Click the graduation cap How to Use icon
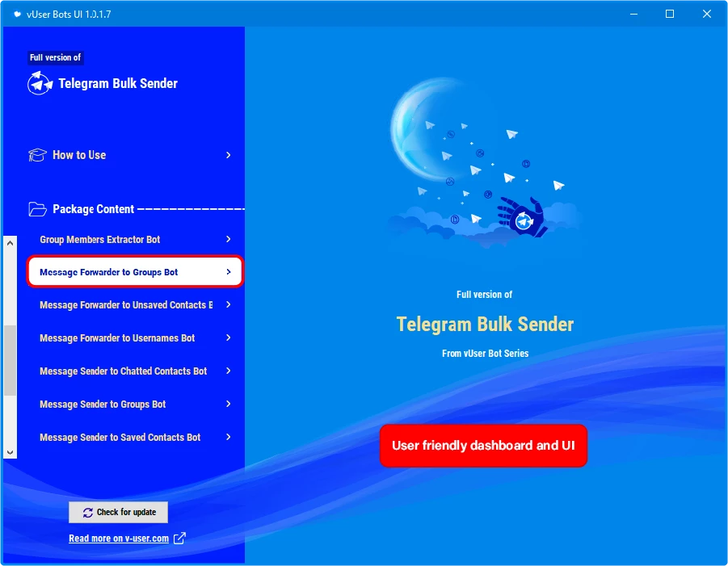Image resolution: width=728 pixels, height=566 pixels. 37,155
